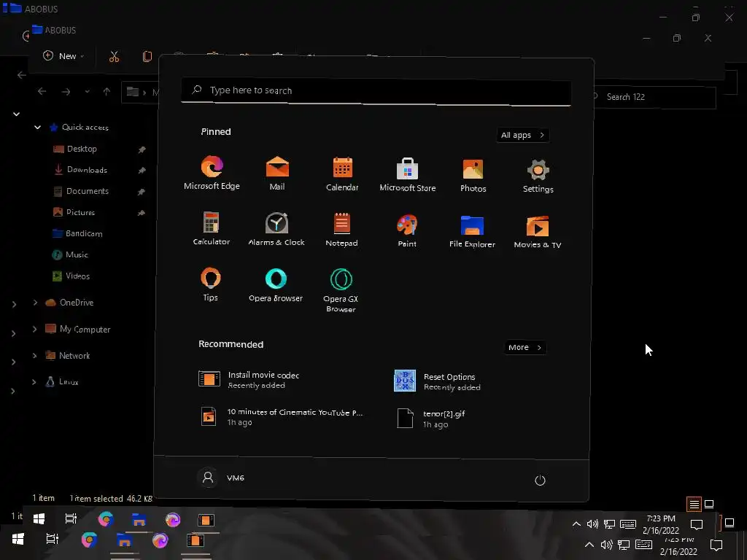Open the VM6 user account menu
This screenshot has height=560, width=747.
tap(222, 477)
